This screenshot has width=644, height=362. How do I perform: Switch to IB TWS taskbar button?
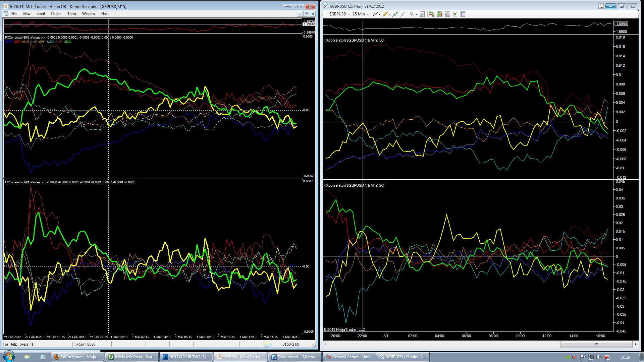[186, 357]
